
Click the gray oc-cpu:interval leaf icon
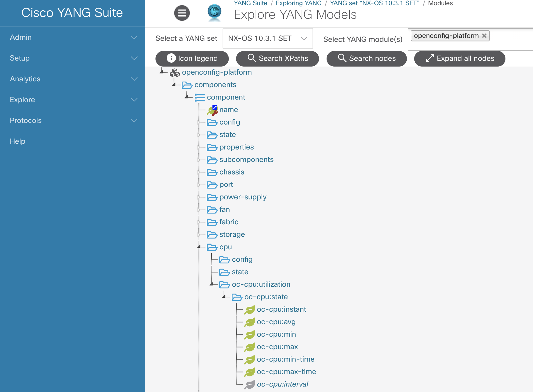250,384
